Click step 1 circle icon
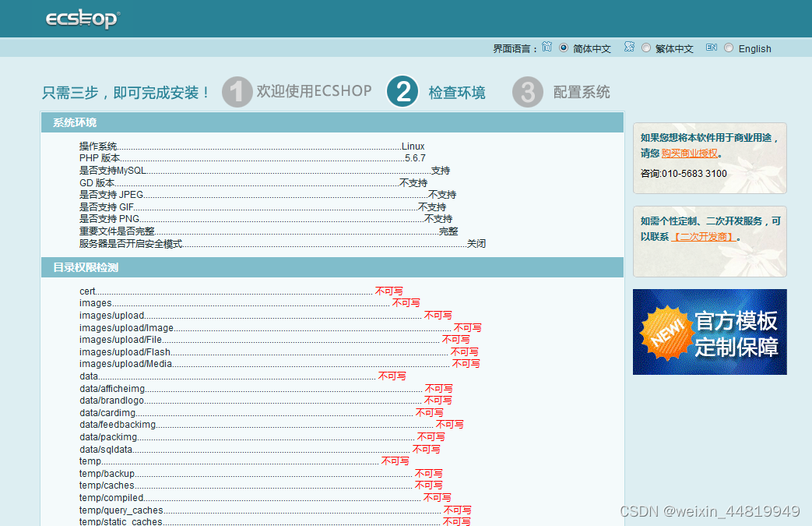 [x=237, y=92]
